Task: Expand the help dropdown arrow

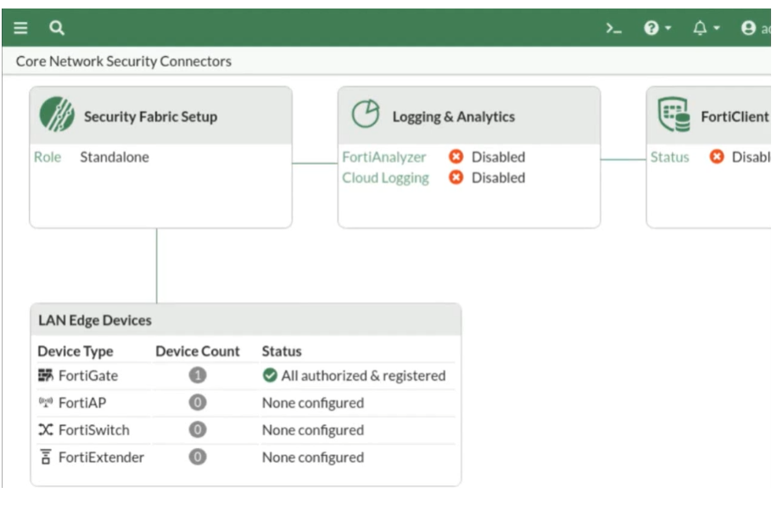Action: pos(668,28)
